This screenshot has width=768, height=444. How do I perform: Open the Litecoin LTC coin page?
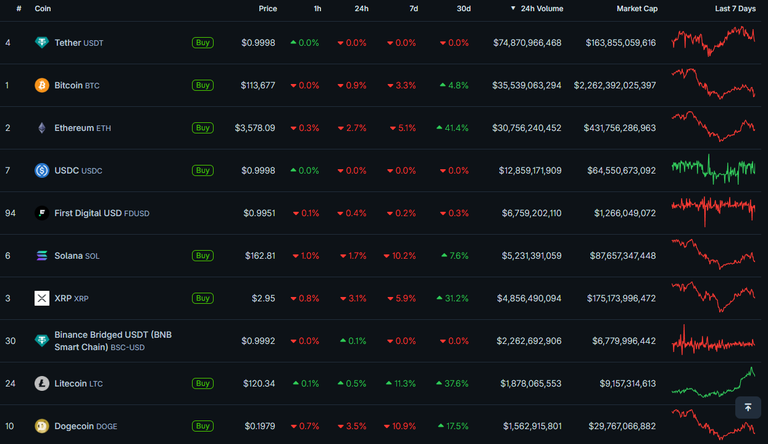pos(79,383)
